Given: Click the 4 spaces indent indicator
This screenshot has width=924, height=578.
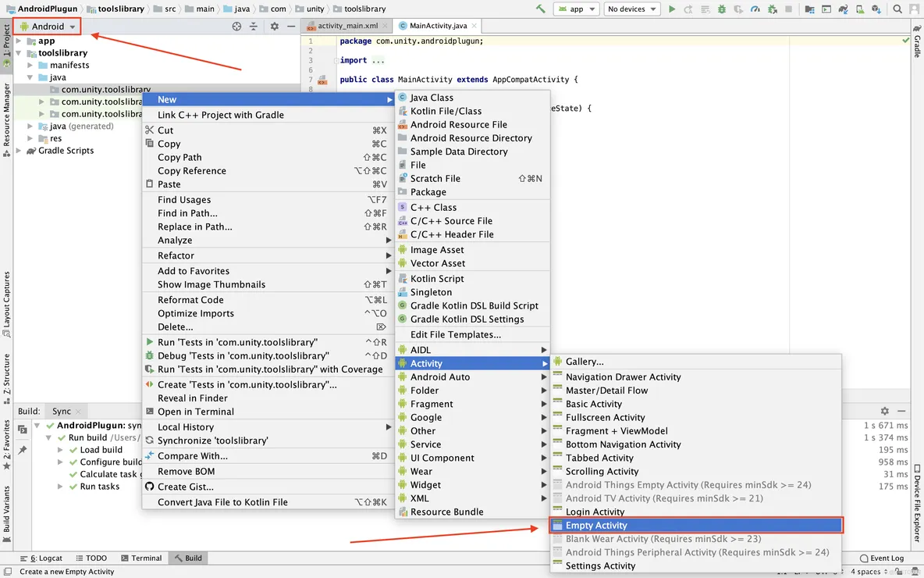Looking at the screenshot, I should 869,572.
